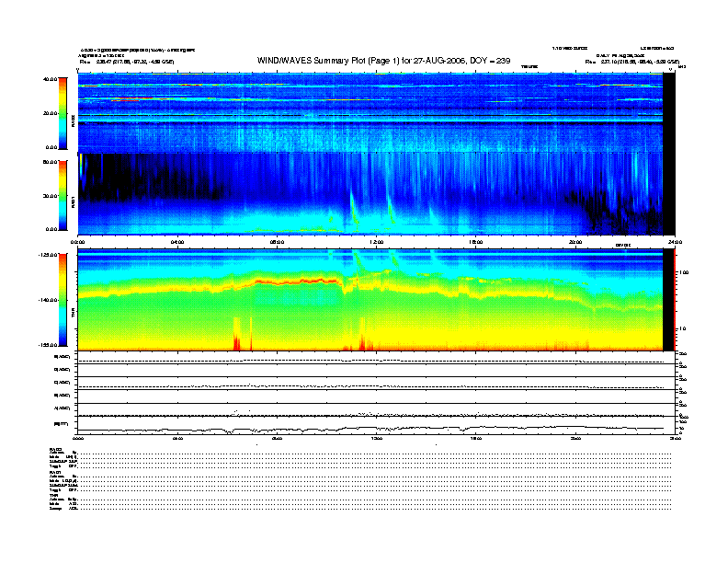
Task: Click the 20.00 value on RAD2 scale
Action: point(50,113)
